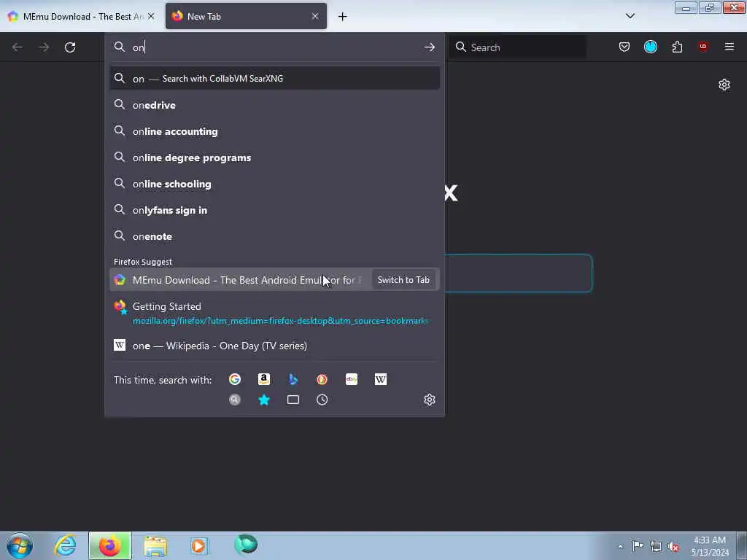
Task: Open Windows Media Player from taskbar
Action: [x=199, y=545]
